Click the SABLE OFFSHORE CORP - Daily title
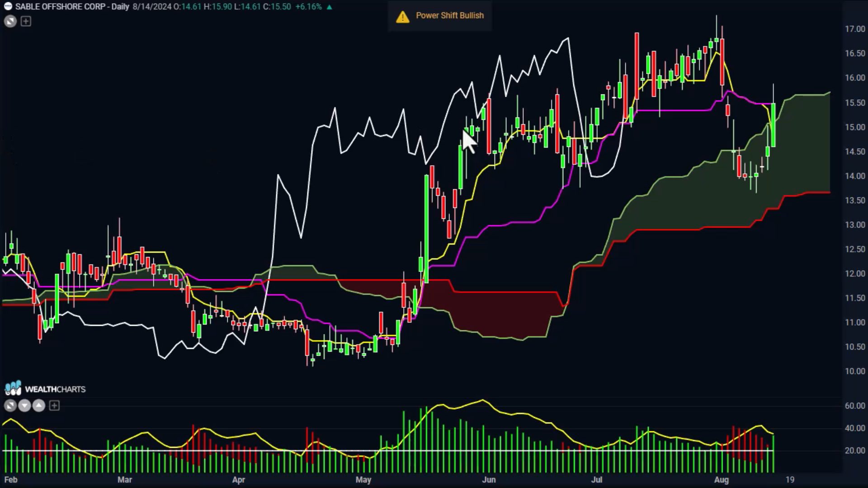 point(72,7)
